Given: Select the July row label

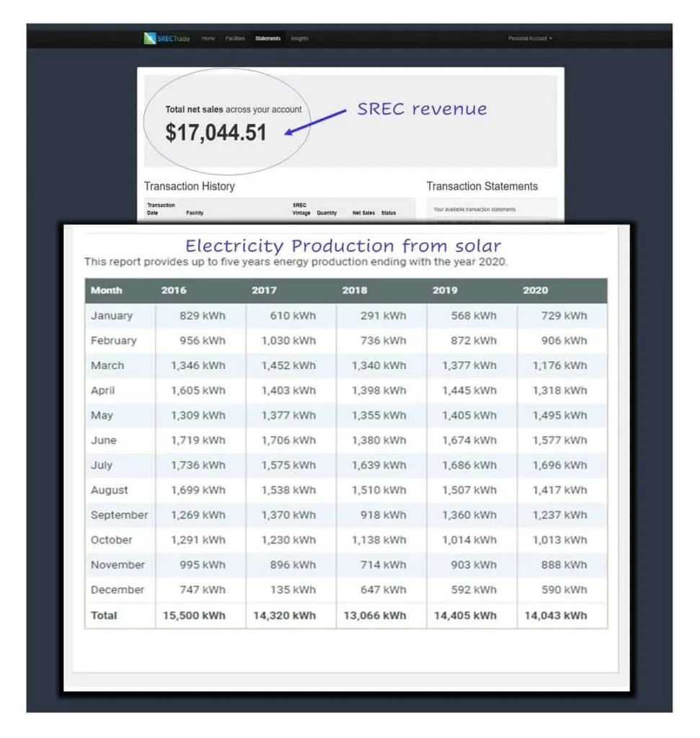Looking at the screenshot, I should (x=102, y=466).
